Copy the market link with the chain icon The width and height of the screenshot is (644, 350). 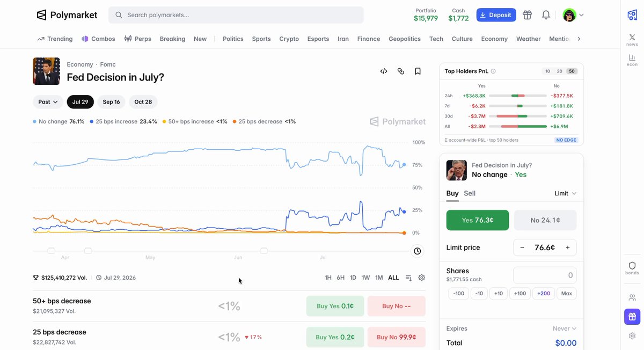[401, 71]
